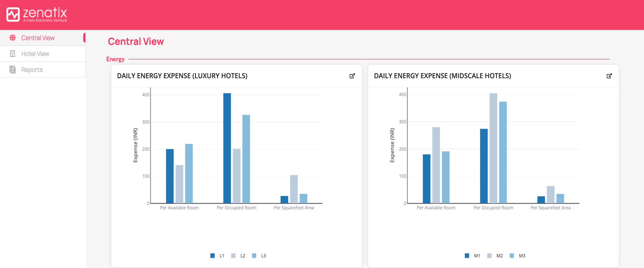Click luxury chart Per Occupied Room label
Image resolution: width=644 pixels, height=268 pixels.
tap(237, 208)
